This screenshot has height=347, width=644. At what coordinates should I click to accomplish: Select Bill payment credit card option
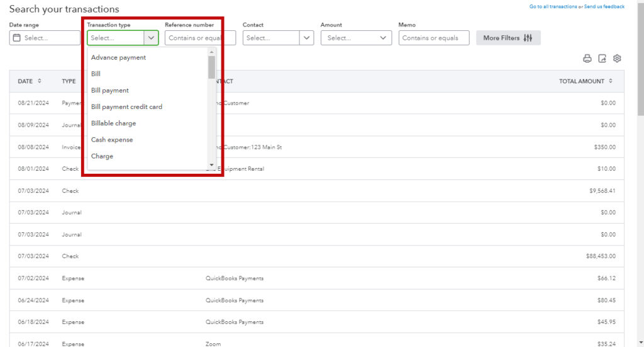[126, 107]
